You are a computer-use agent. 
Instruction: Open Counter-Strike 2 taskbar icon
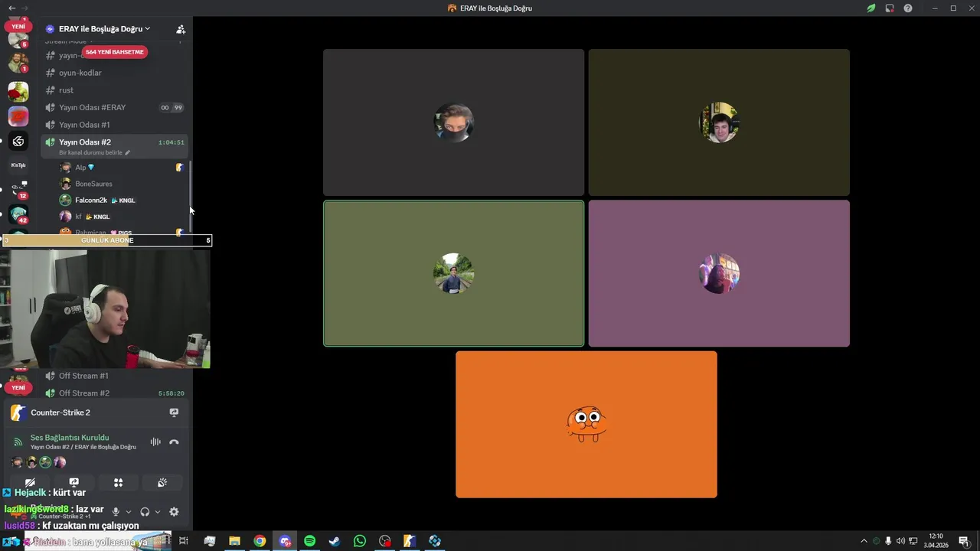coord(410,541)
